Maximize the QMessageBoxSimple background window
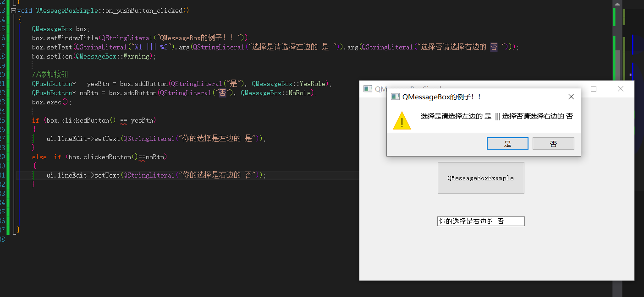Image resolution: width=644 pixels, height=297 pixels. tap(594, 89)
